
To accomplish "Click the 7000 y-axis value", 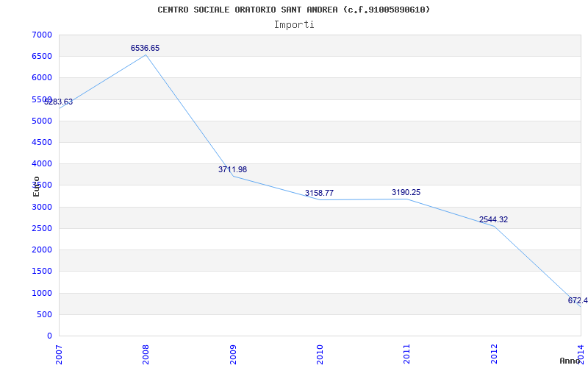I will (x=42, y=35).
